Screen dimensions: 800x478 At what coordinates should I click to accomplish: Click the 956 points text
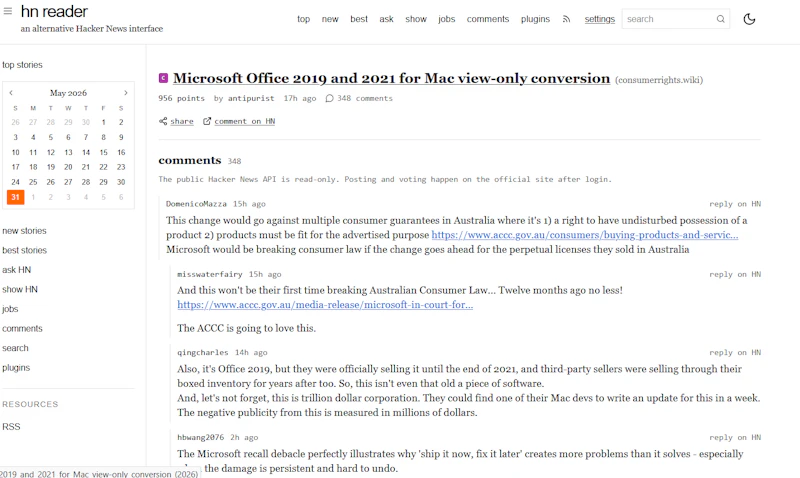point(181,98)
